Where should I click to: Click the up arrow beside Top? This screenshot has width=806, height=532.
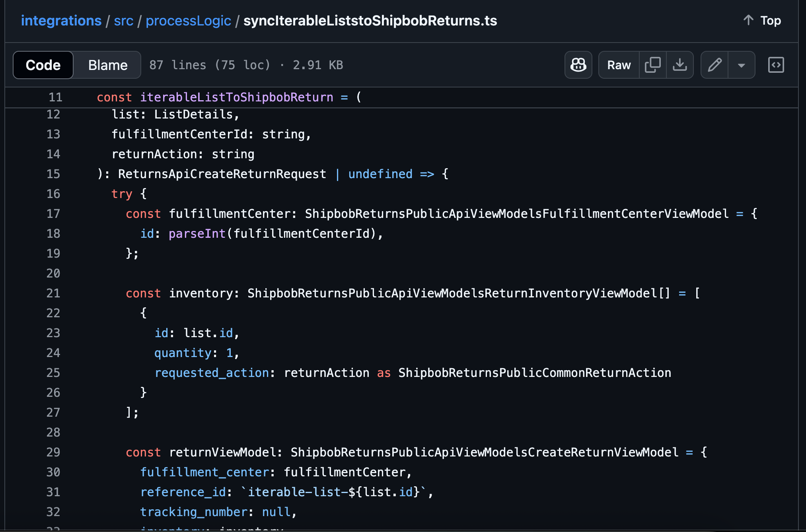748,20
